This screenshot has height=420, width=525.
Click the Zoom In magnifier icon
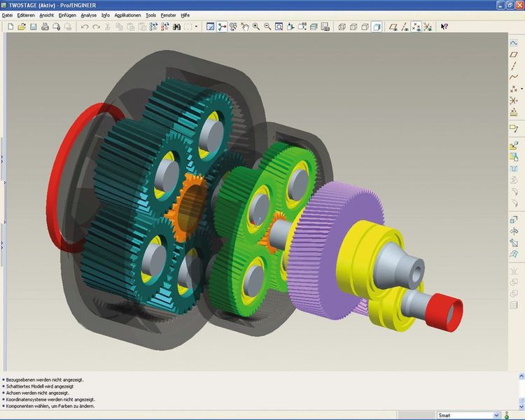(256, 27)
